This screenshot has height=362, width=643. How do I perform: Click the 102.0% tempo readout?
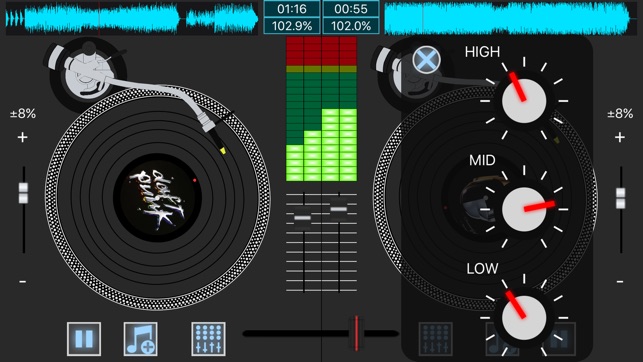[351, 26]
